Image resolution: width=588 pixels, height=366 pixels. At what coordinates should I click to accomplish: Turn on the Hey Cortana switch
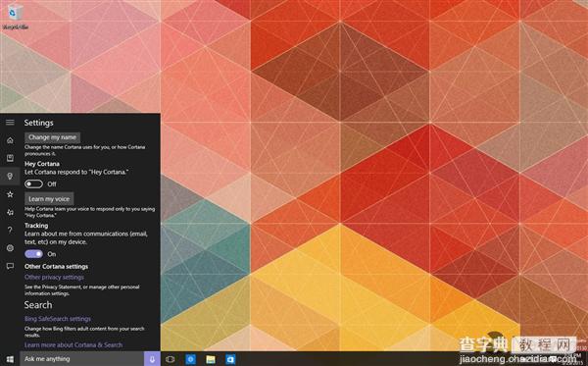tap(33, 183)
